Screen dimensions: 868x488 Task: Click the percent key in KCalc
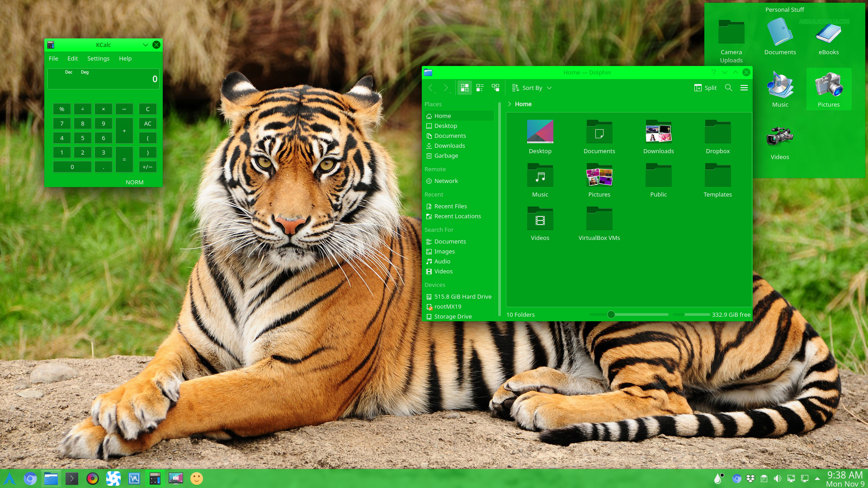[x=62, y=109]
